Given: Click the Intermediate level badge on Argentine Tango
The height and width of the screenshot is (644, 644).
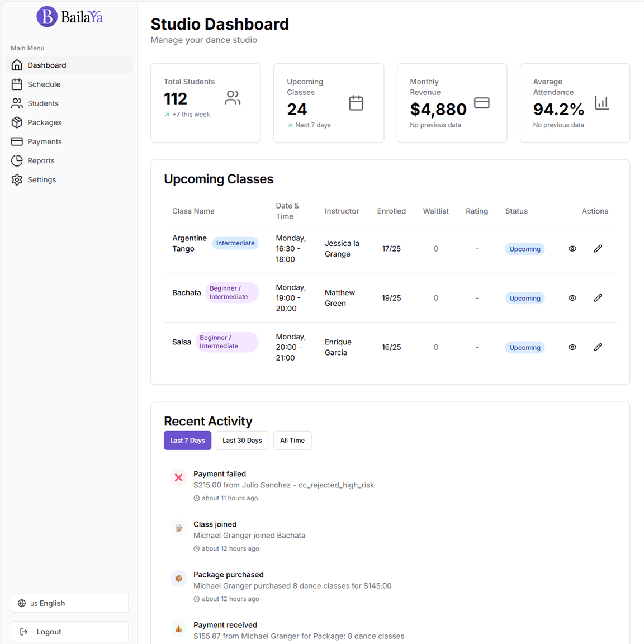Looking at the screenshot, I should tap(235, 243).
